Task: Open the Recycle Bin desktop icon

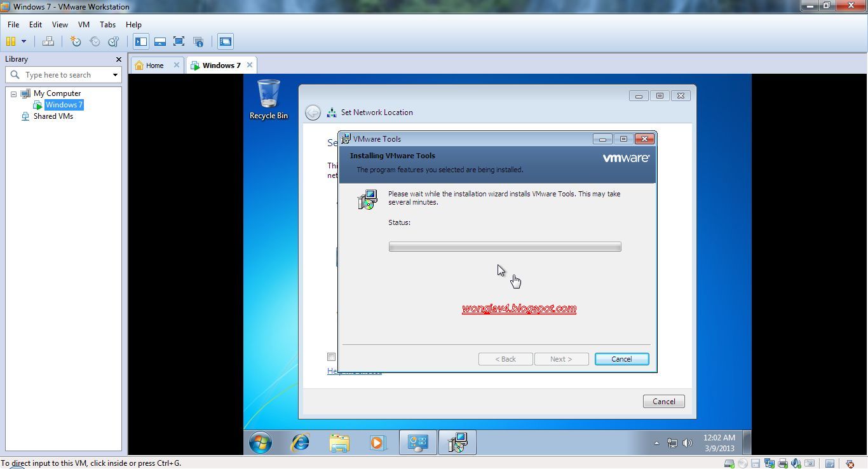Action: coord(268,99)
